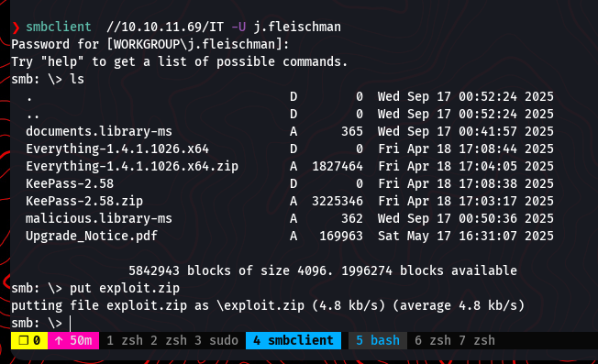Select the active 4 smbclient tab
The height and width of the screenshot is (364, 598).
tap(293, 340)
